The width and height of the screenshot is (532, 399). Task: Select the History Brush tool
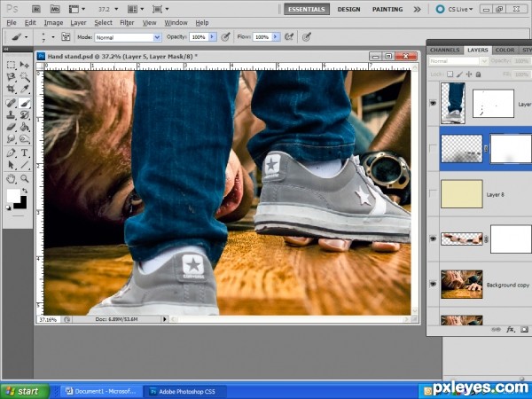[25, 115]
